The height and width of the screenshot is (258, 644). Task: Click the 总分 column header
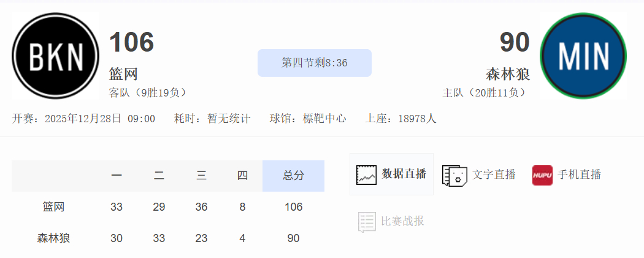tap(293, 176)
